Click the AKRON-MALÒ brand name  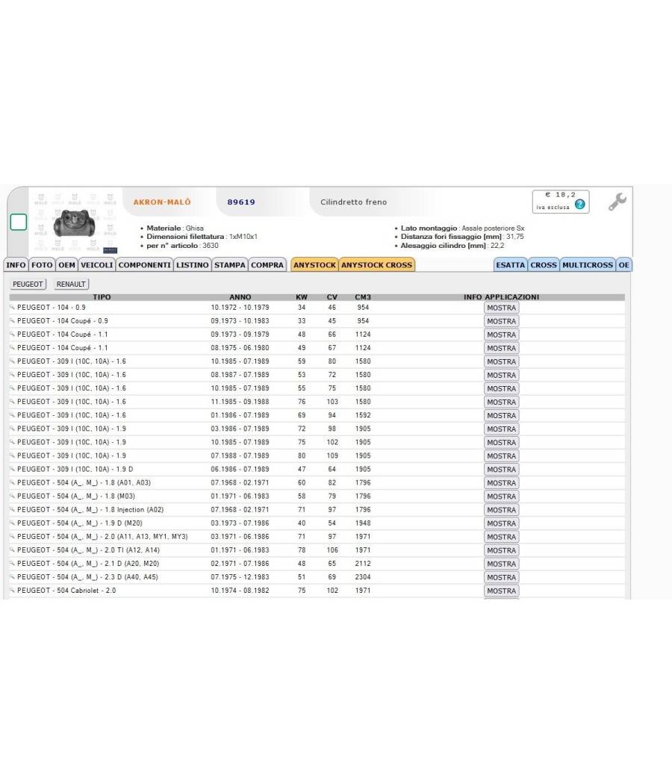162,202
